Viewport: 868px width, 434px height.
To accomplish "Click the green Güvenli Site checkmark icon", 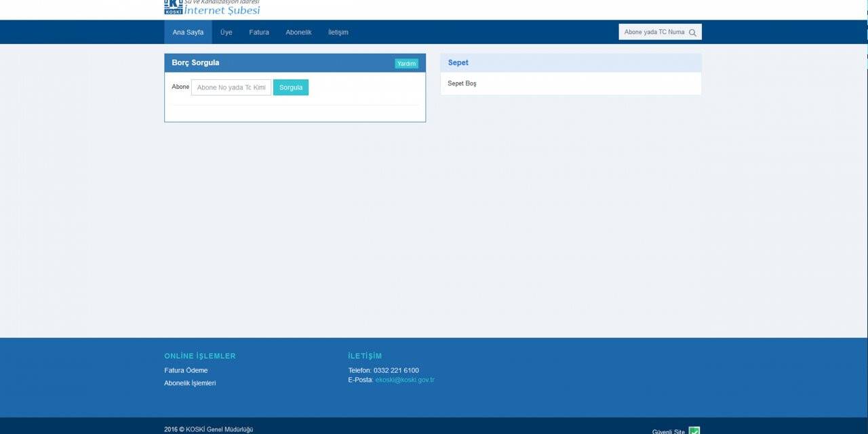I will pos(694,431).
